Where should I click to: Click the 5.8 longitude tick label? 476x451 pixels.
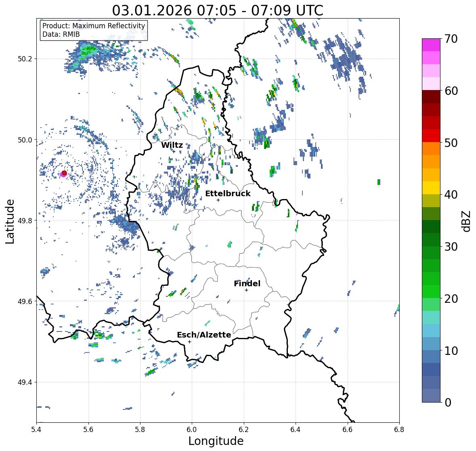pyautogui.click(x=140, y=430)
